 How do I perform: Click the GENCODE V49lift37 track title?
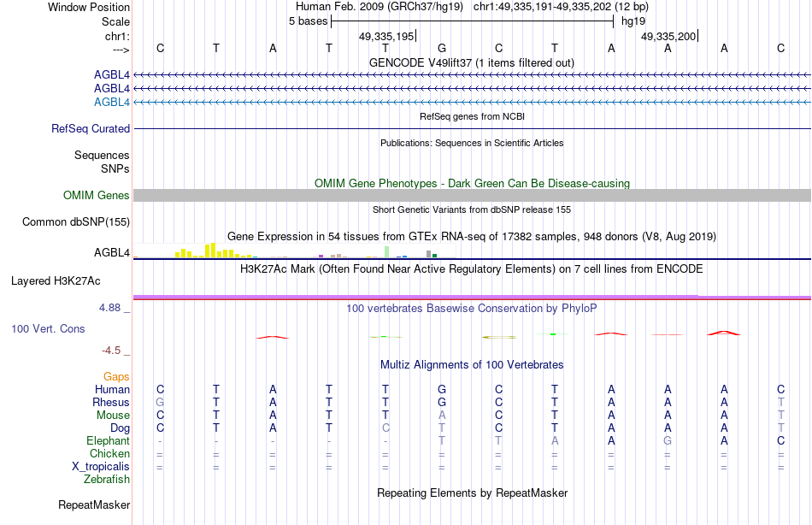click(472, 62)
